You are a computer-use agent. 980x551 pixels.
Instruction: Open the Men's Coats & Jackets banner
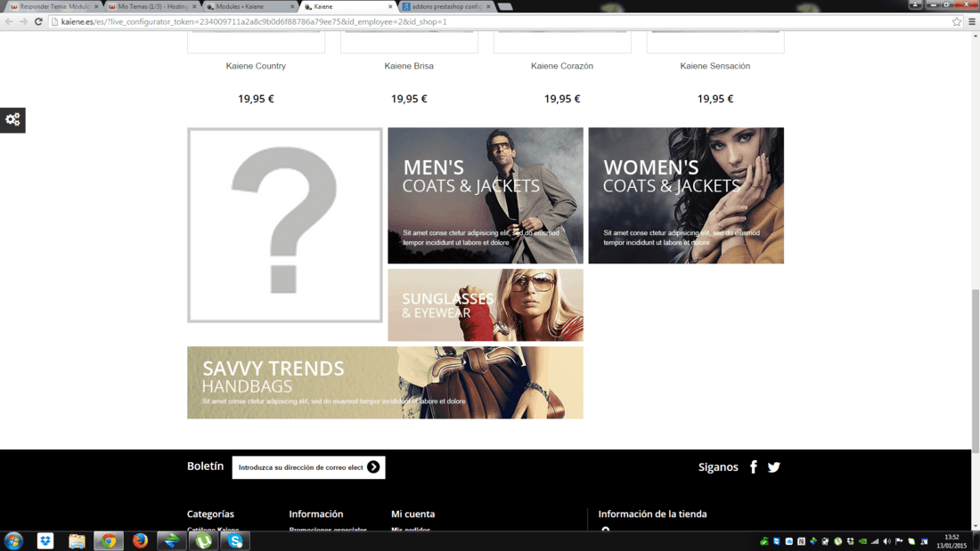pos(486,196)
